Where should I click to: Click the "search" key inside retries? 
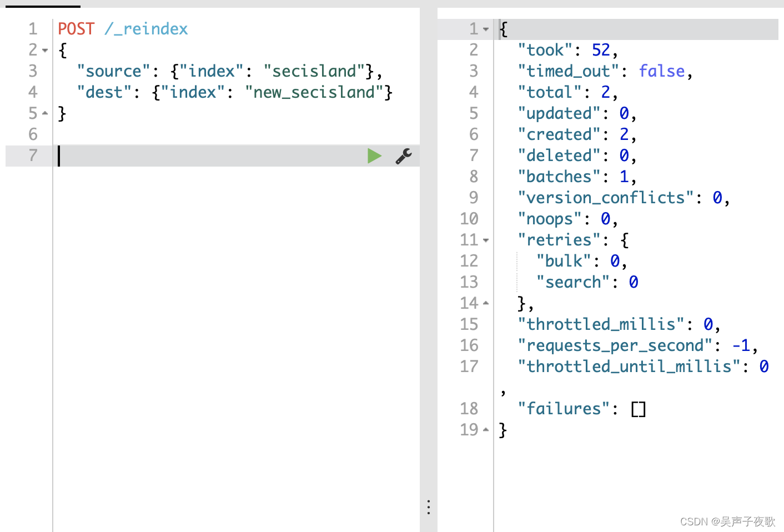tap(573, 282)
